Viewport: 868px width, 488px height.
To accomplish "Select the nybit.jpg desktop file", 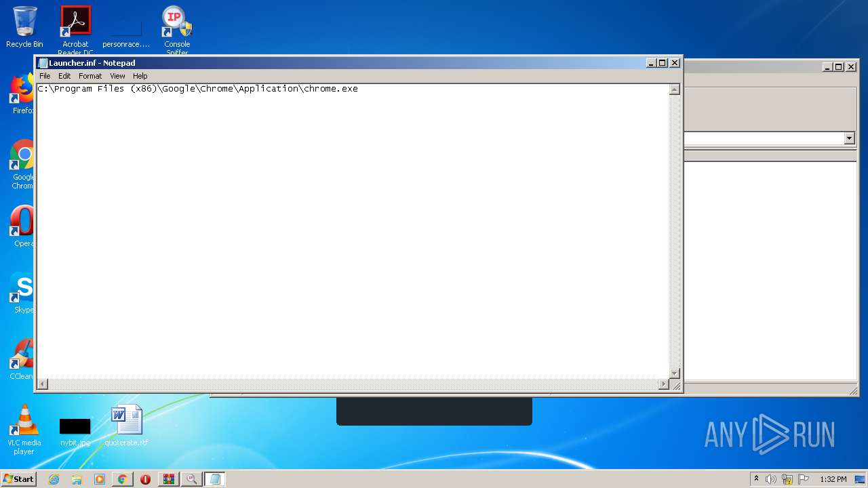I will (75, 432).
